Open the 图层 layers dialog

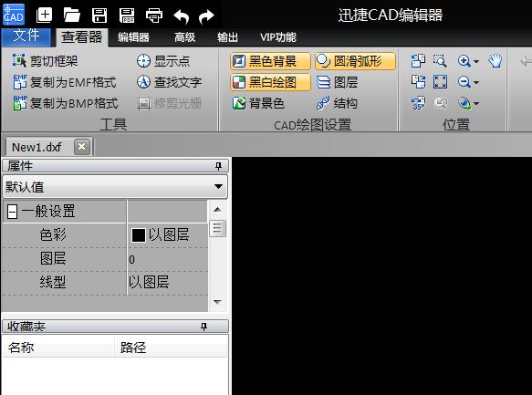[338, 82]
